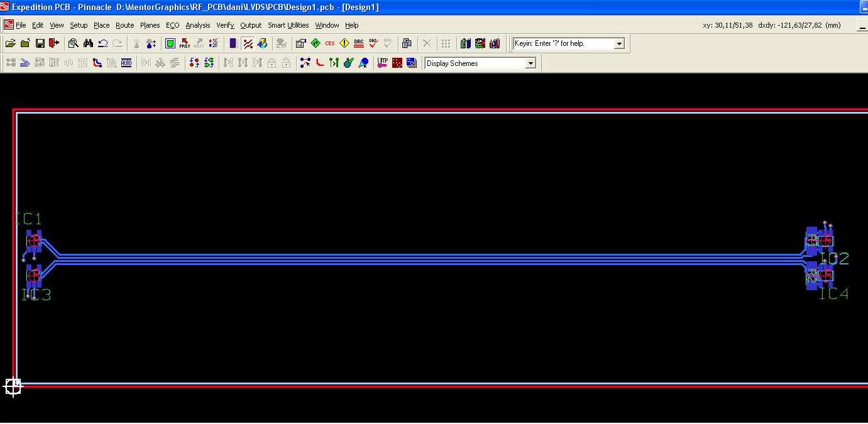868x424 pixels.
Task: Click inside the Keyin command field
Action: click(x=563, y=43)
